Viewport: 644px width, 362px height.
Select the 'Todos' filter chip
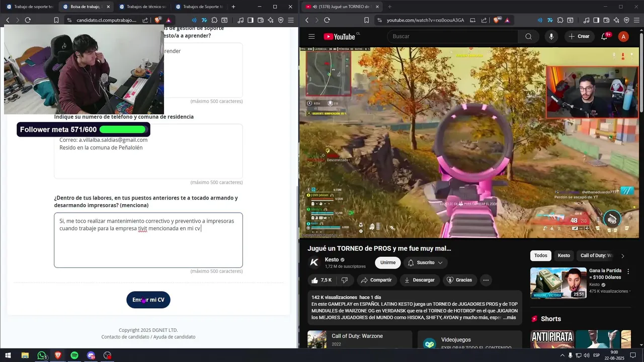pos(541,255)
